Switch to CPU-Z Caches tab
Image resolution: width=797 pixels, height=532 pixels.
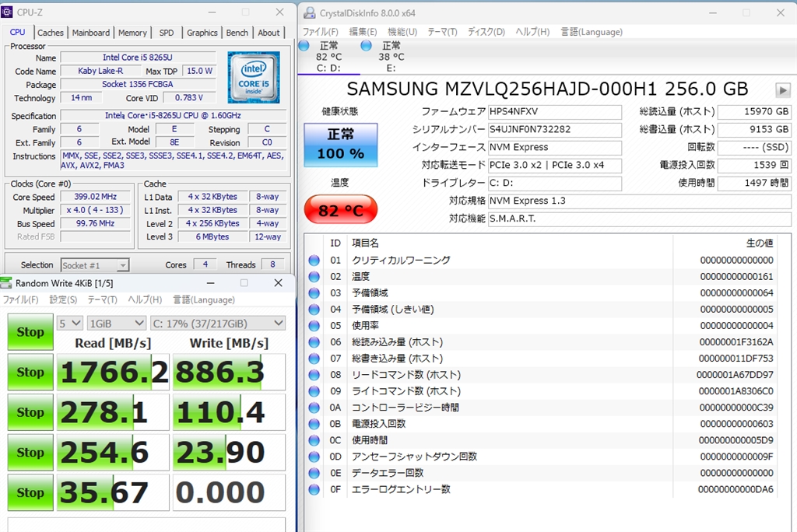(51, 33)
